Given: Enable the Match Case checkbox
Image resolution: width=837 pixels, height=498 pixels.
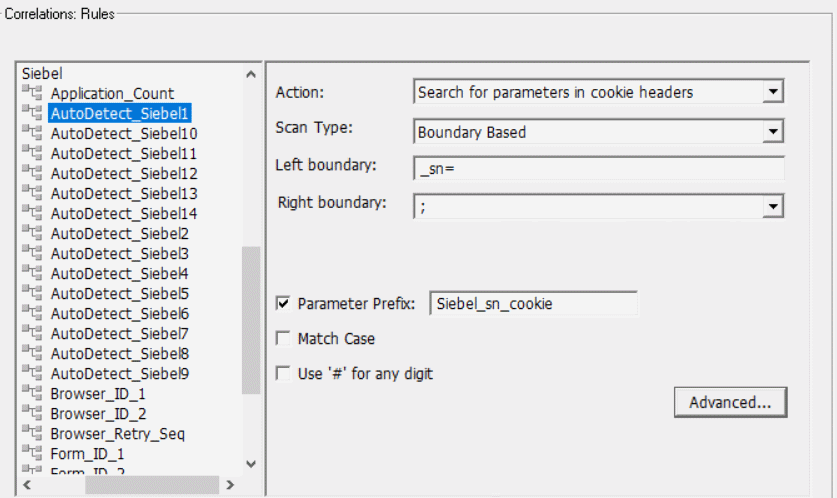Looking at the screenshot, I should tap(283, 339).
